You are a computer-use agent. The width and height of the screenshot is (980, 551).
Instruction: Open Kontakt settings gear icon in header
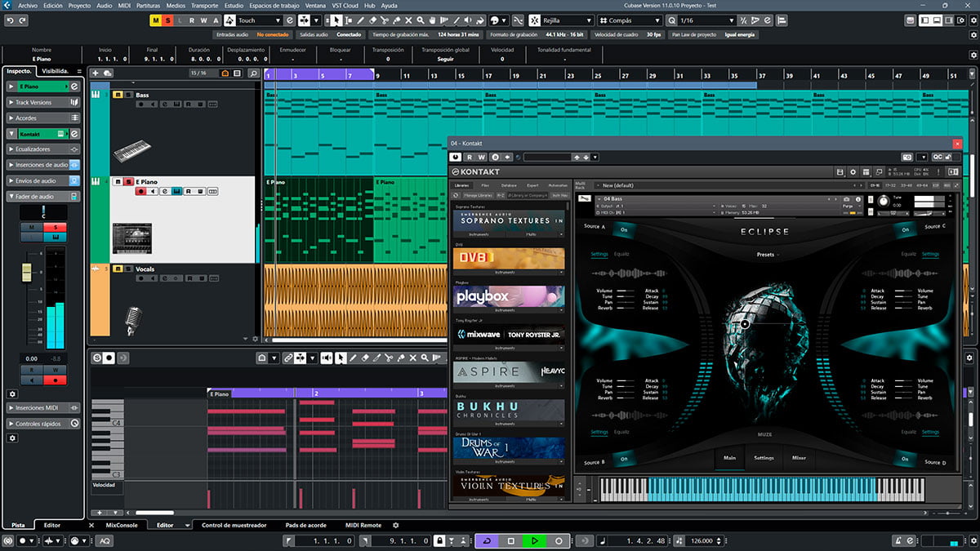click(x=853, y=171)
